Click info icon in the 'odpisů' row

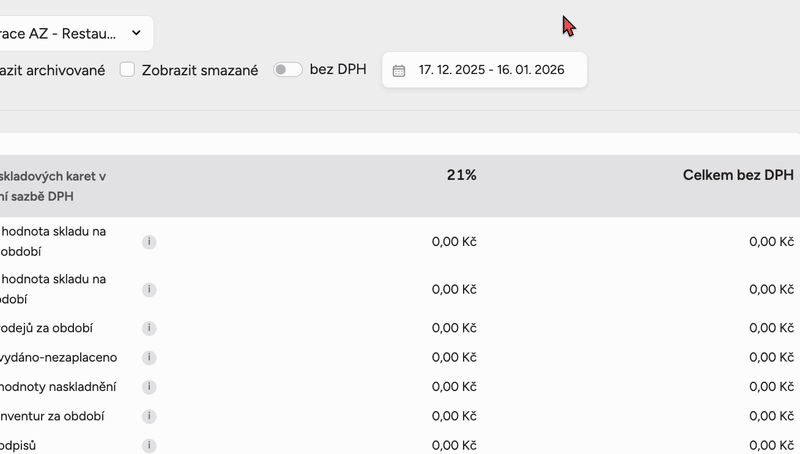pyautogui.click(x=149, y=445)
